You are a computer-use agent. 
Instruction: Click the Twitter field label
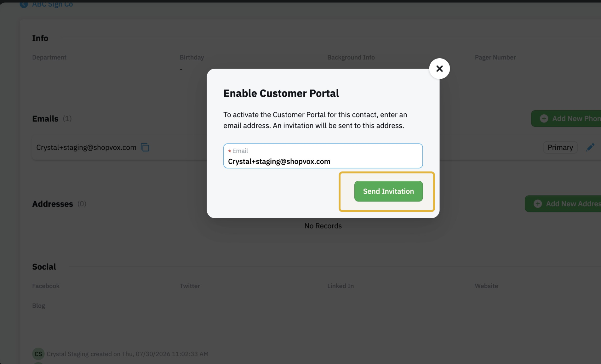(190, 286)
